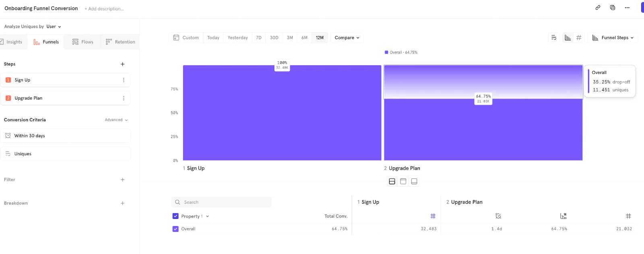This screenshot has width=644, height=254.
Task: Open the Retention tab
Action: pos(120,42)
